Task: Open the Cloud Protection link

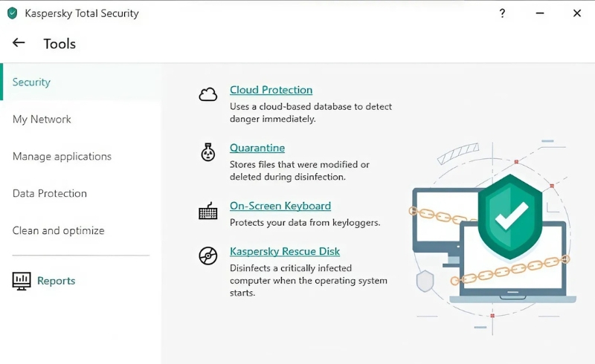Action: tap(271, 90)
